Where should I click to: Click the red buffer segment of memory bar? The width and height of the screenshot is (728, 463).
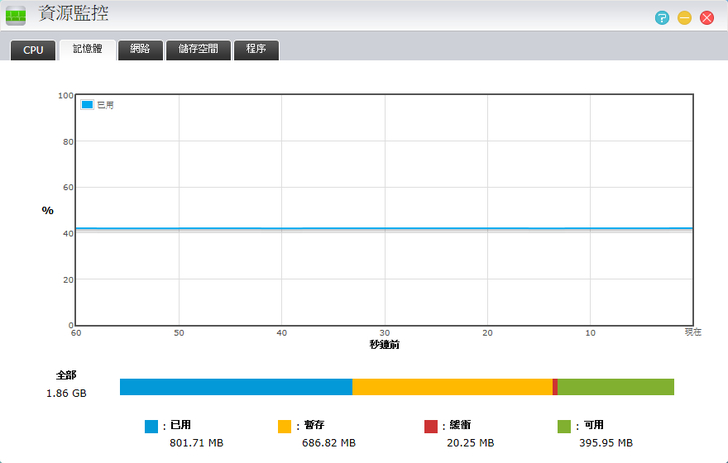coord(555,387)
